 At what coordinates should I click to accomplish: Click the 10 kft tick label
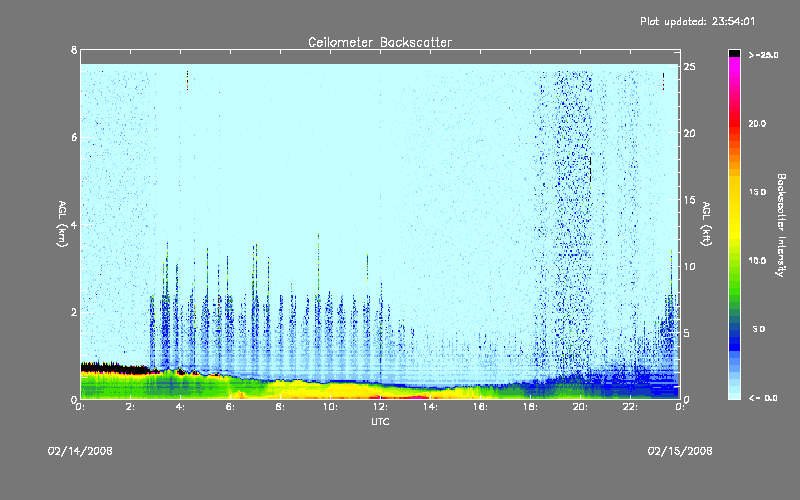(689, 266)
